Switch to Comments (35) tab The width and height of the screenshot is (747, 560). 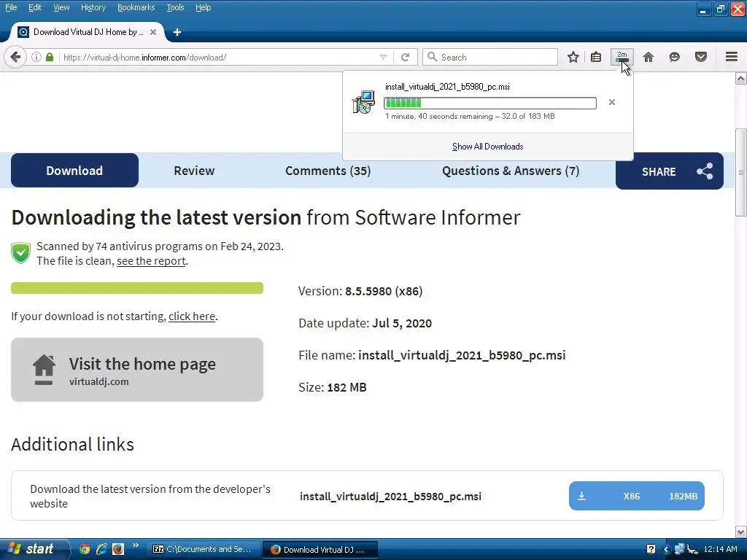[328, 171]
